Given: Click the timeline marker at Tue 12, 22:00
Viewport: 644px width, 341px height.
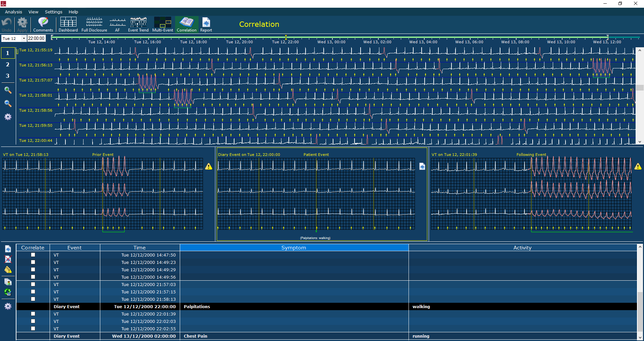Looking at the screenshot, I should (286, 37).
